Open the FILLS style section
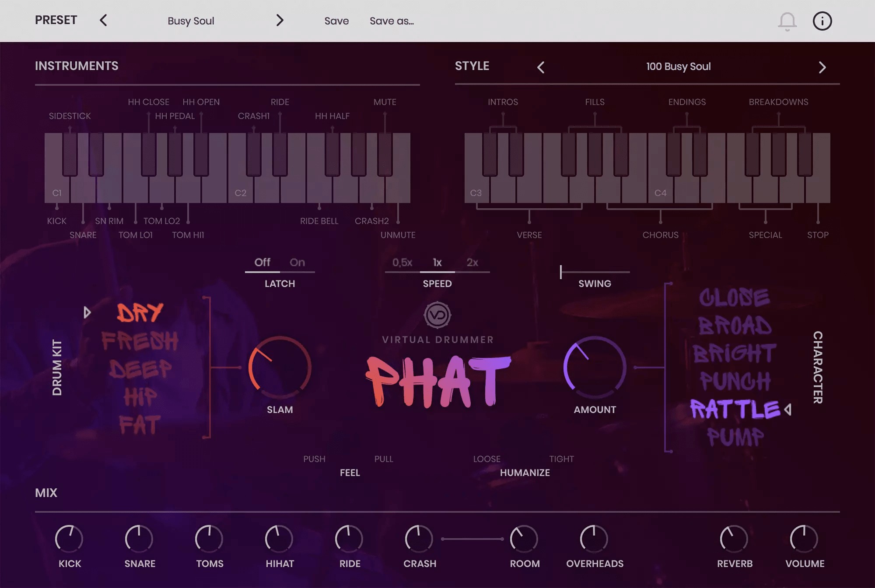Viewport: 875px width, 588px height. pyautogui.click(x=594, y=101)
